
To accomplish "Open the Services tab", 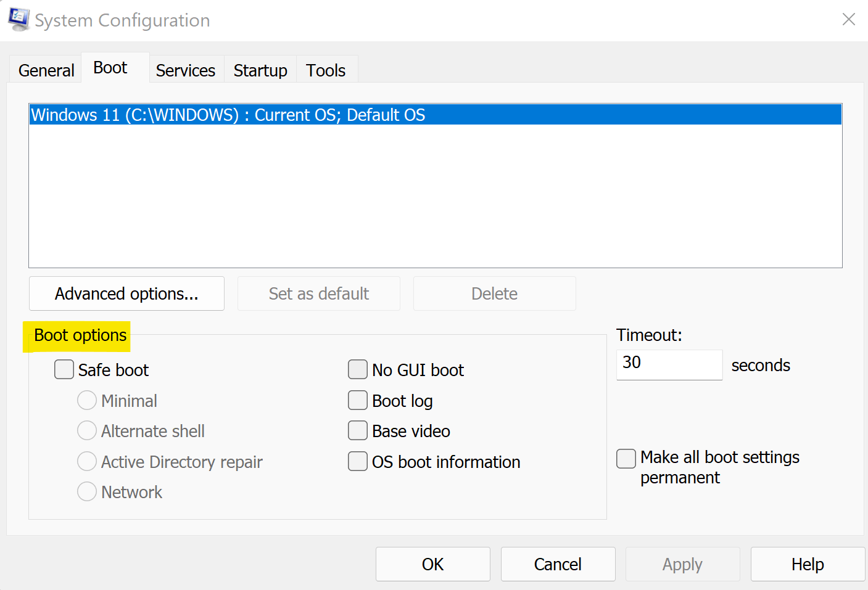I will [x=185, y=70].
